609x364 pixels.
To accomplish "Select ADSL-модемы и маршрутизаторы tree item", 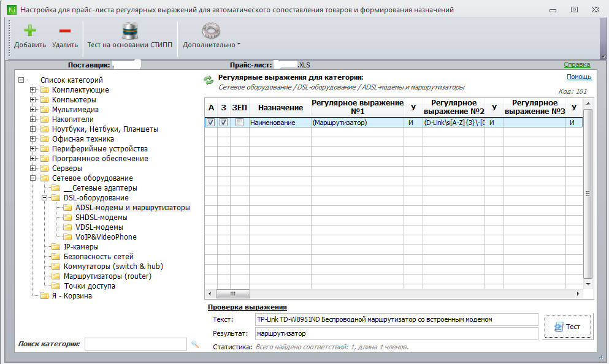I will coord(132,208).
